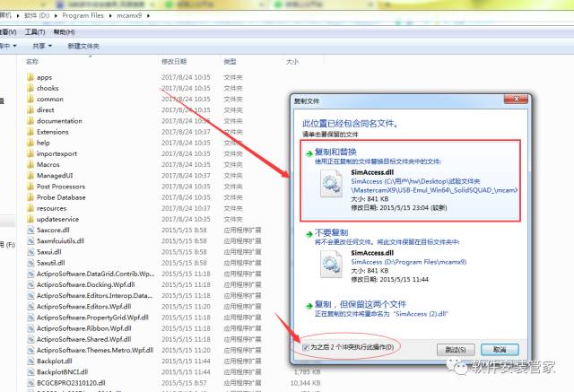Image resolution: width=574 pixels, height=392 pixels.
Task: Sort files by the 修改日期 column header
Action: tap(174, 62)
